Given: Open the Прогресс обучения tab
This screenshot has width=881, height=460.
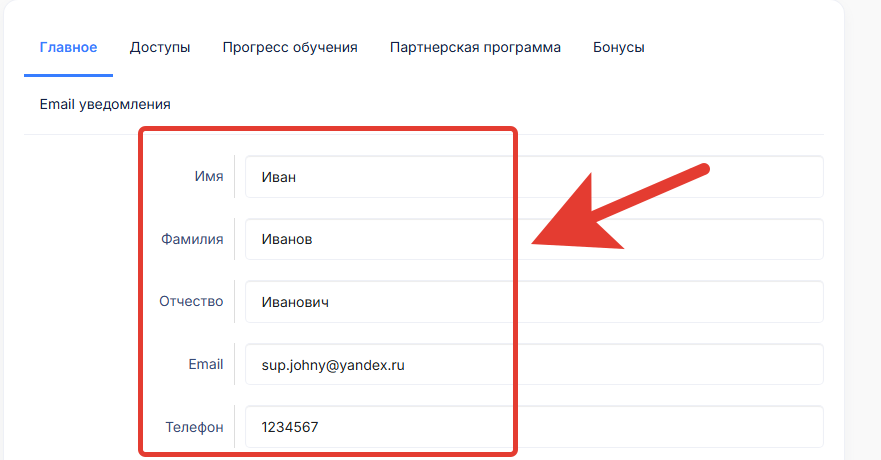Looking at the screenshot, I should (290, 47).
